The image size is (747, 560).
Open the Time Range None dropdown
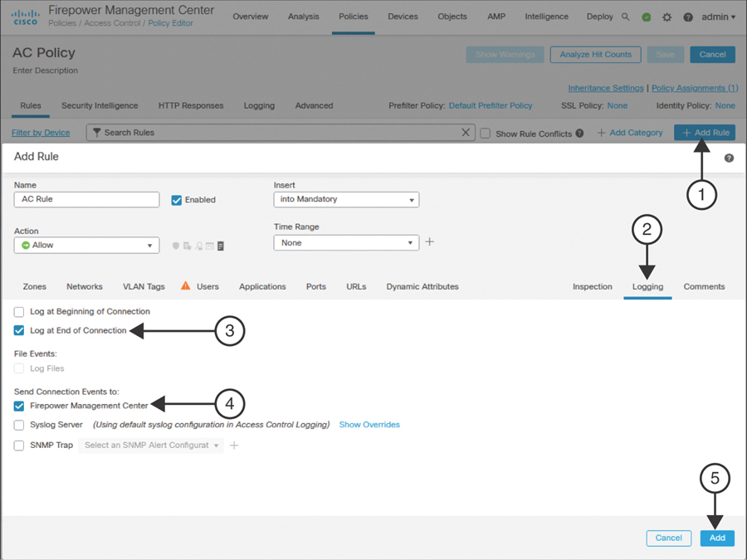(346, 243)
